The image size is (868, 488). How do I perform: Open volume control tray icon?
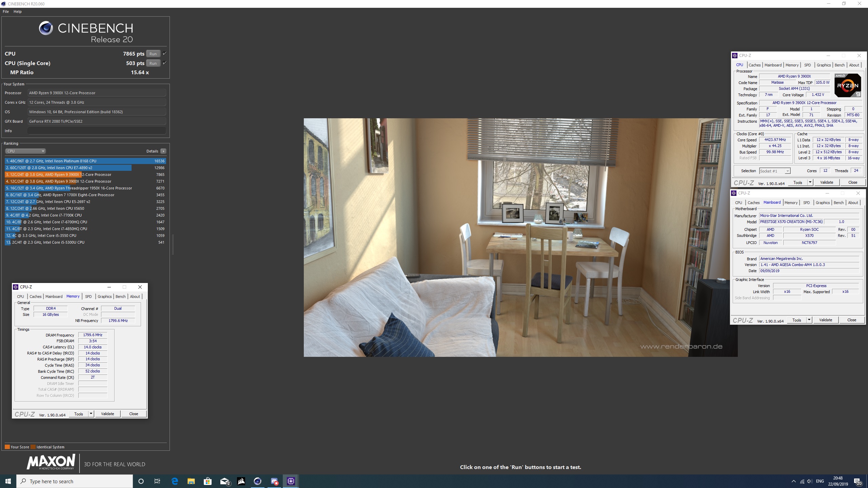click(810, 481)
